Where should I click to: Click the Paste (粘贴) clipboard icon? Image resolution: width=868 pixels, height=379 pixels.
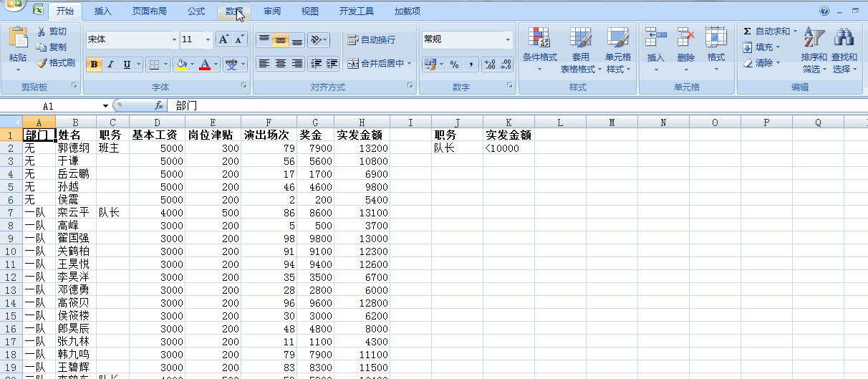click(x=18, y=38)
